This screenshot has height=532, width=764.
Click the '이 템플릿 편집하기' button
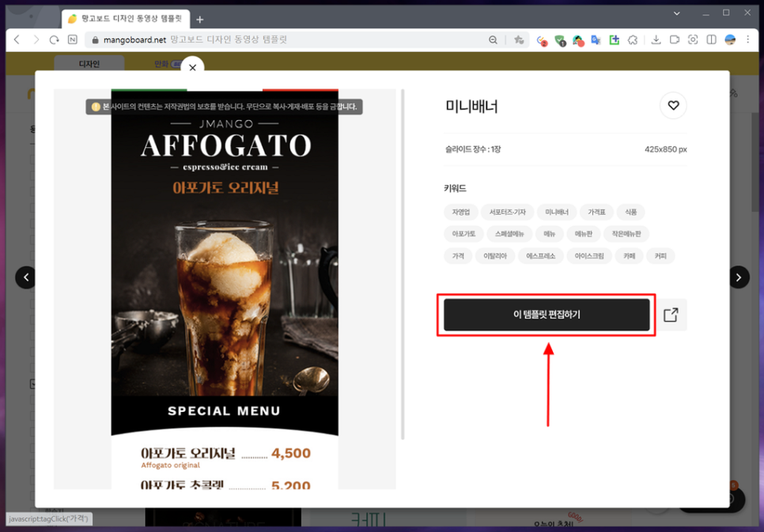point(547,315)
